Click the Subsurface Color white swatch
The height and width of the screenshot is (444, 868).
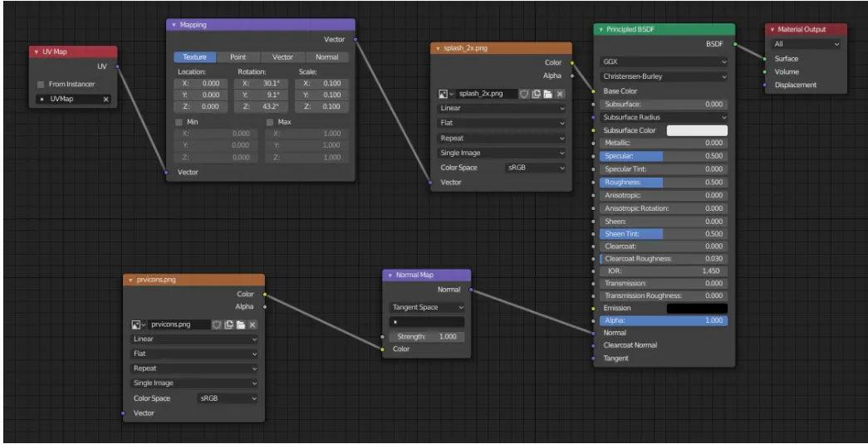click(x=697, y=130)
